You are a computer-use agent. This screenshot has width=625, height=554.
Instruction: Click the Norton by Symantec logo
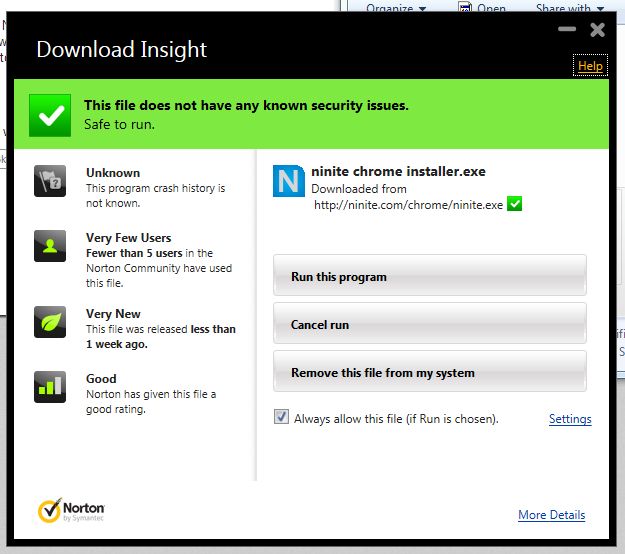pyautogui.click(x=71, y=510)
